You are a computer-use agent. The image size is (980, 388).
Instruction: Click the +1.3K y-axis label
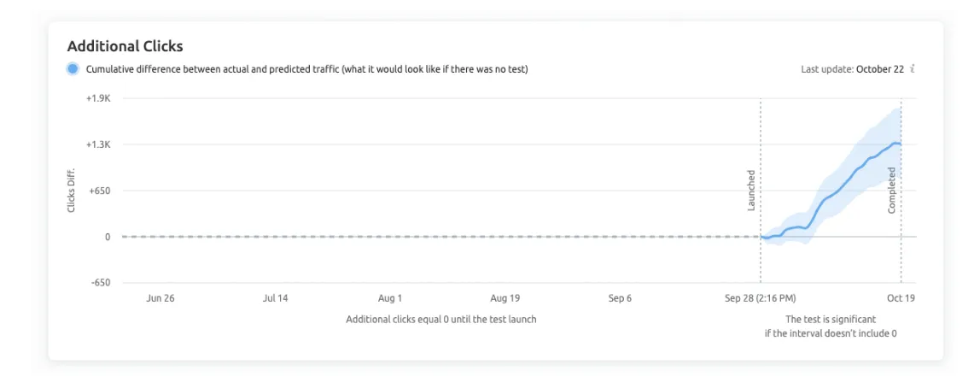[x=98, y=144]
